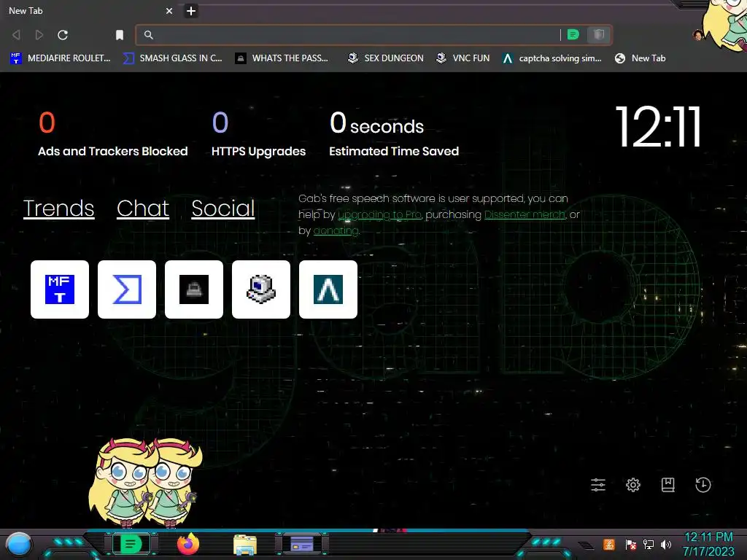Open the teal caret top site tile

coord(328,289)
